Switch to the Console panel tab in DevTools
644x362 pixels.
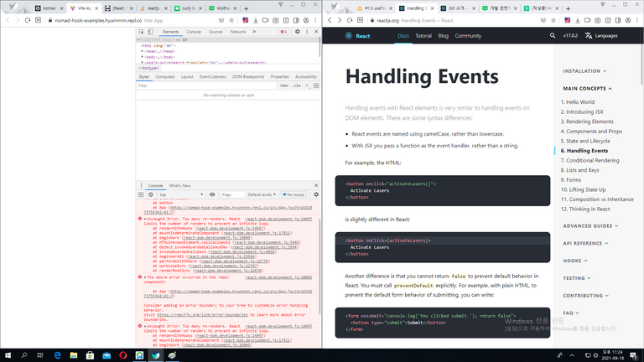(x=194, y=32)
